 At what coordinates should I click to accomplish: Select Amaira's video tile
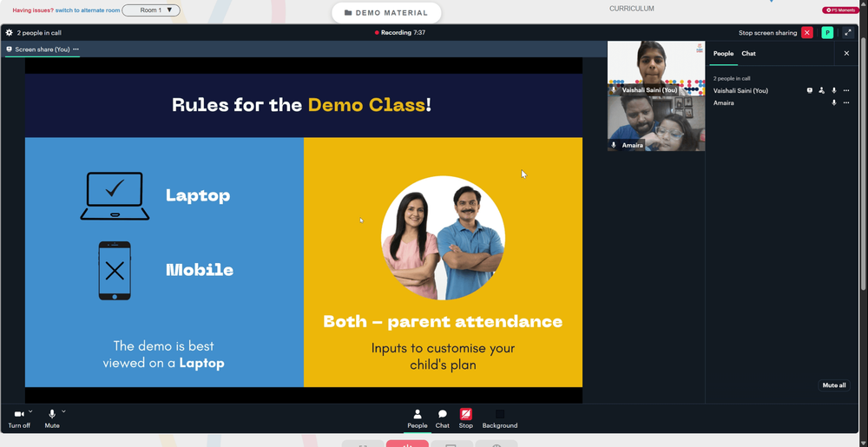click(656, 123)
